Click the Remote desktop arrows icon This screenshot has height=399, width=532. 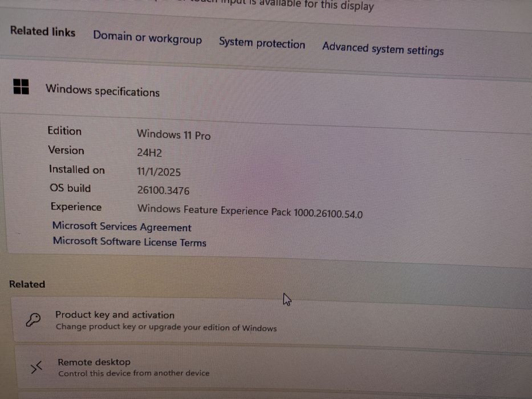[x=36, y=367]
